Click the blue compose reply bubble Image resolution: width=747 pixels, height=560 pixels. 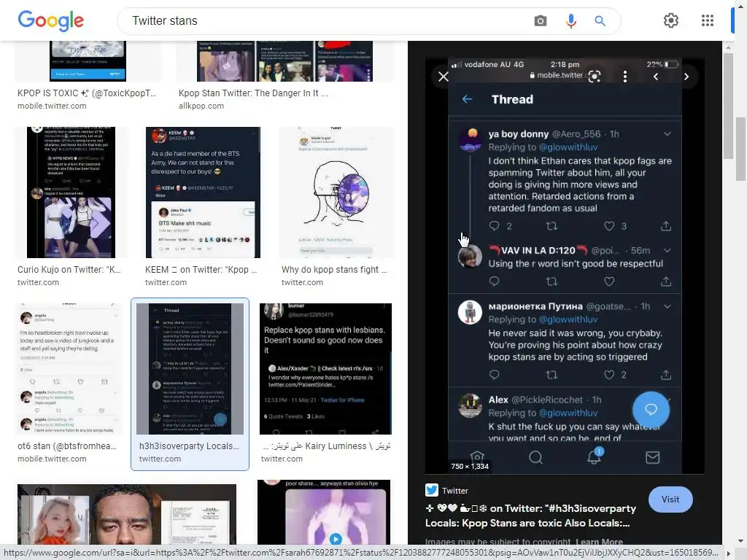point(651,410)
